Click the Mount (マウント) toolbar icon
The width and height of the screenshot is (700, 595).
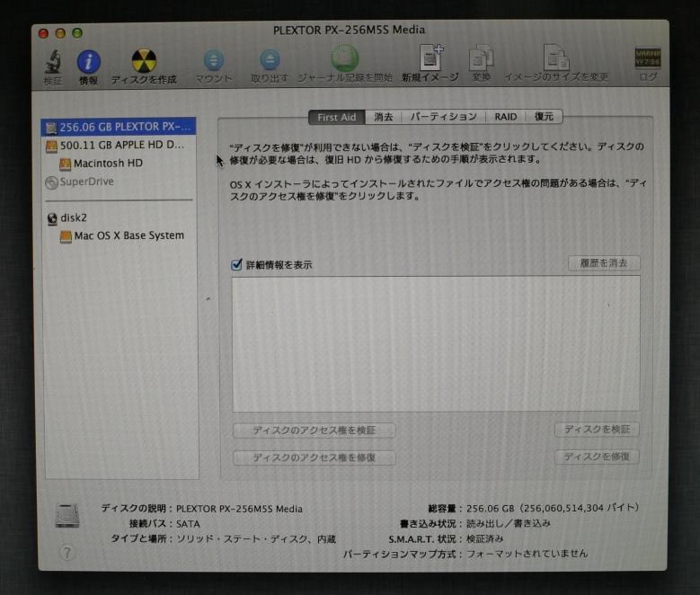[214, 60]
